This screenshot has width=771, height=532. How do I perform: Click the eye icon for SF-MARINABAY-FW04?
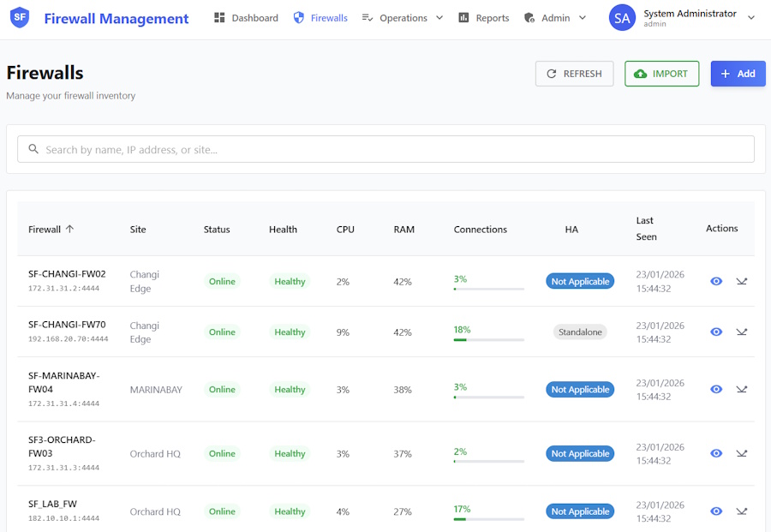[716, 389]
